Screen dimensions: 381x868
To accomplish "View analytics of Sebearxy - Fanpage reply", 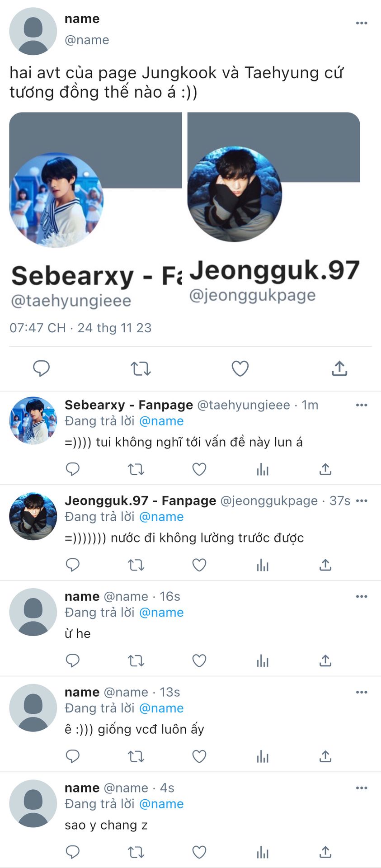I will point(263,470).
